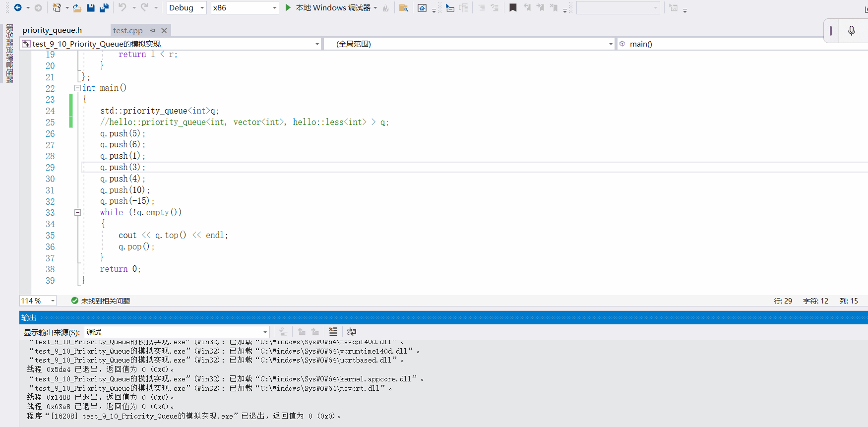
Task: Open the output source dropdown showing 调试
Action: coord(177,332)
